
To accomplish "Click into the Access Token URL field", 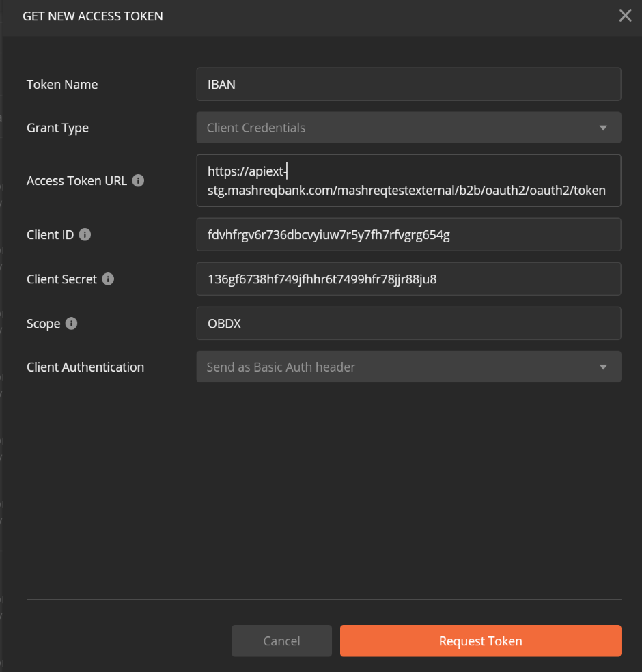I will tap(408, 180).
